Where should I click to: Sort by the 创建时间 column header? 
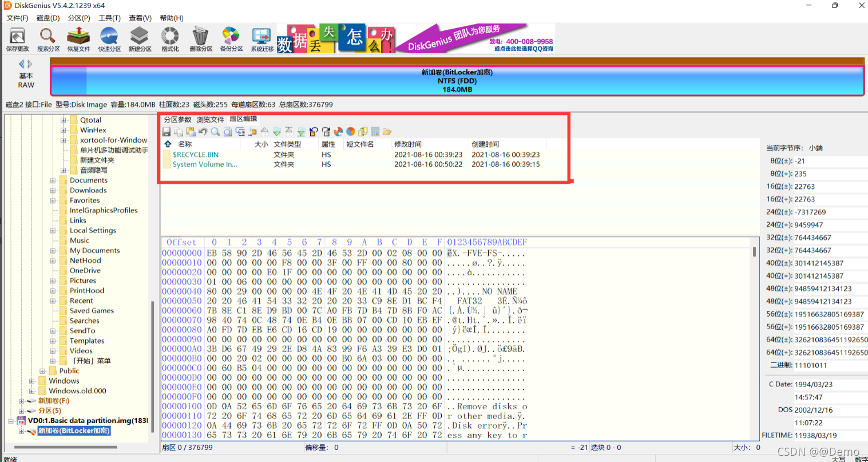tap(507, 144)
